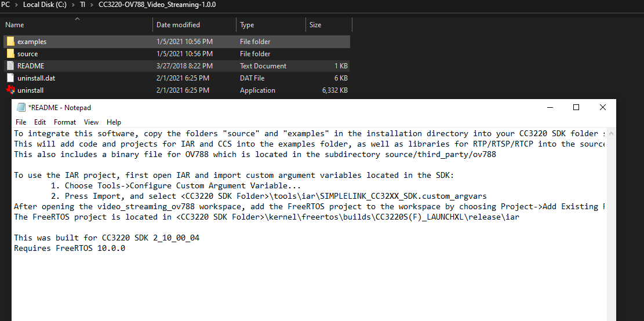Click line 'Requires FreeRTOS 10.0.0' in Notepad
The image size is (644, 321).
coord(70,249)
